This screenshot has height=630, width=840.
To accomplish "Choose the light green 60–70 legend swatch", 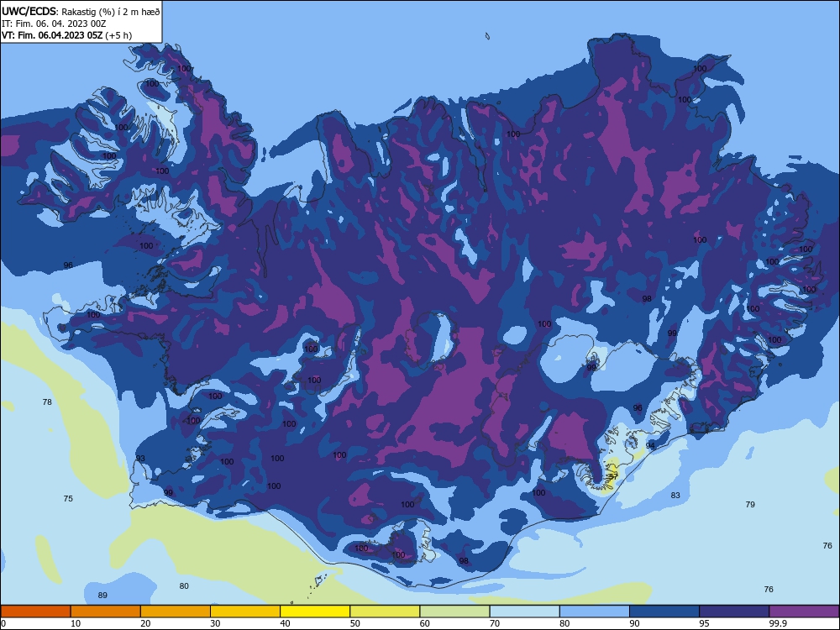I will click(x=454, y=612).
